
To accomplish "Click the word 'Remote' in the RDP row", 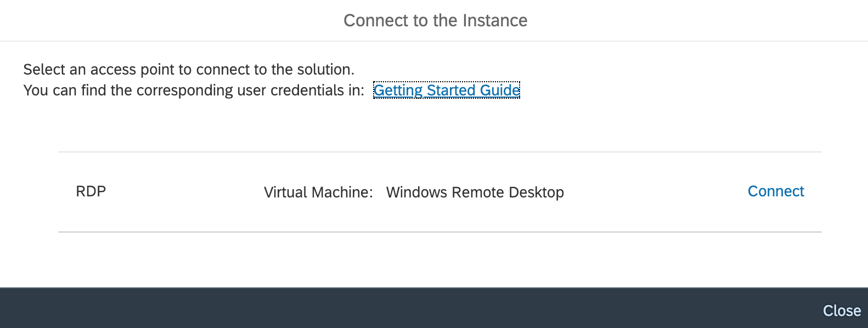I will coord(477,193).
